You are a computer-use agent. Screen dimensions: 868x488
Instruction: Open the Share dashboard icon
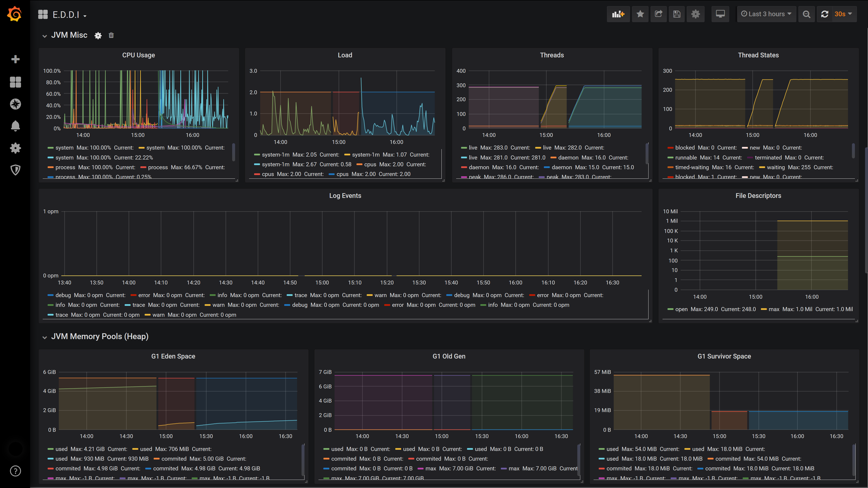(658, 14)
